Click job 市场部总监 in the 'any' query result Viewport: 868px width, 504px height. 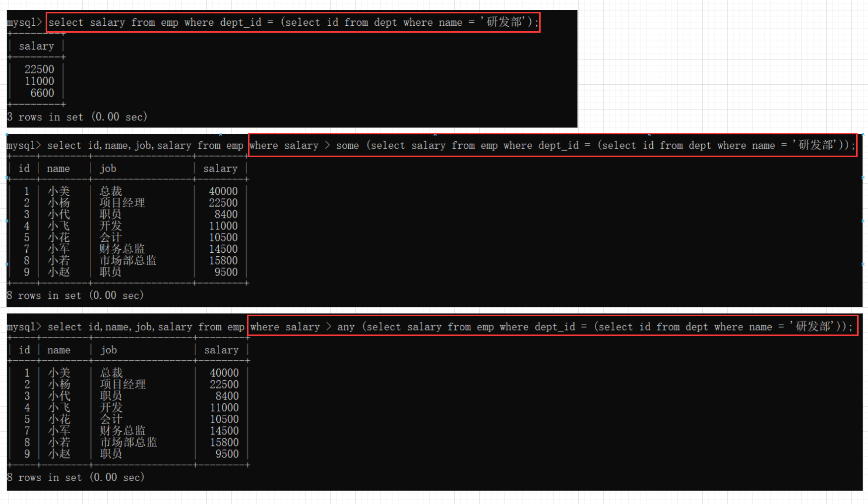coord(129,442)
